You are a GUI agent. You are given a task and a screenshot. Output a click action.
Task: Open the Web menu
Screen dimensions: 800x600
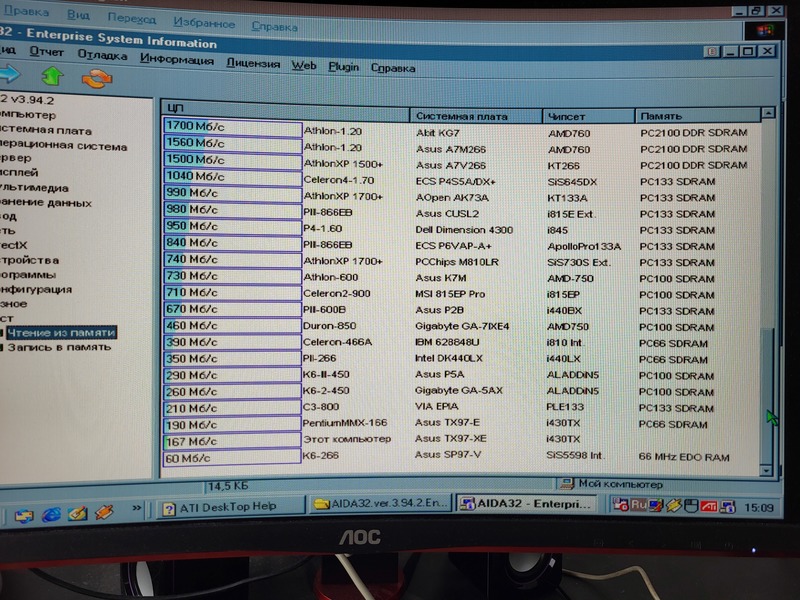coord(304,65)
